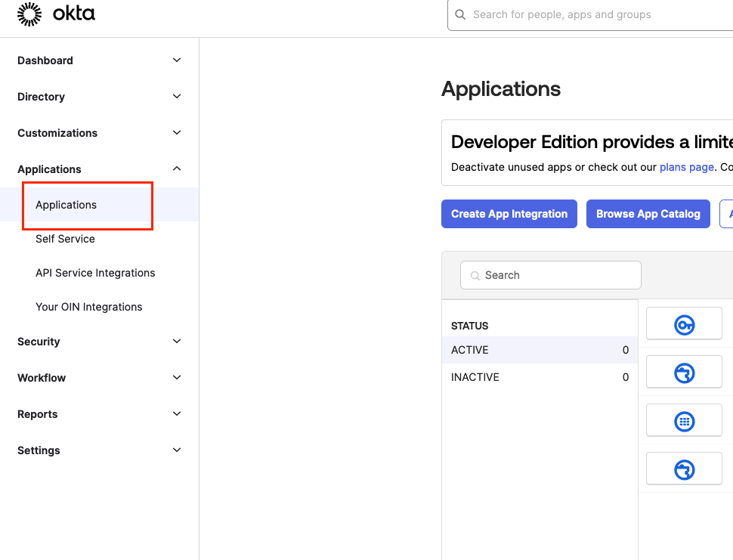Click Create App Integration button
This screenshot has width=733, height=560.
509,214
